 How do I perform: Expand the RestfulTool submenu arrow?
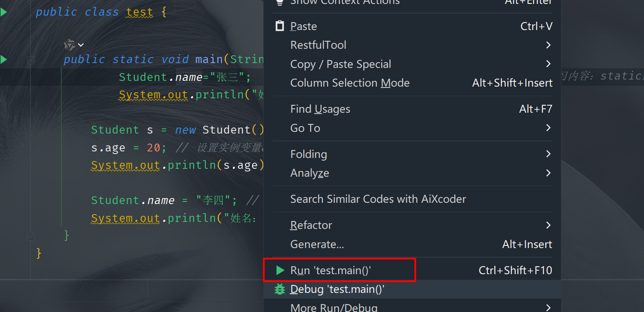click(x=548, y=45)
